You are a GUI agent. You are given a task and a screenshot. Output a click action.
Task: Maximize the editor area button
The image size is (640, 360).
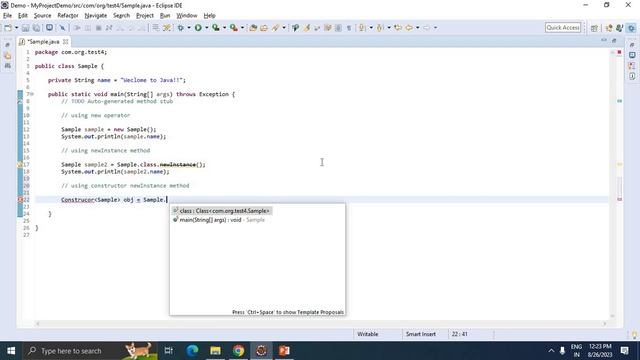click(614, 40)
